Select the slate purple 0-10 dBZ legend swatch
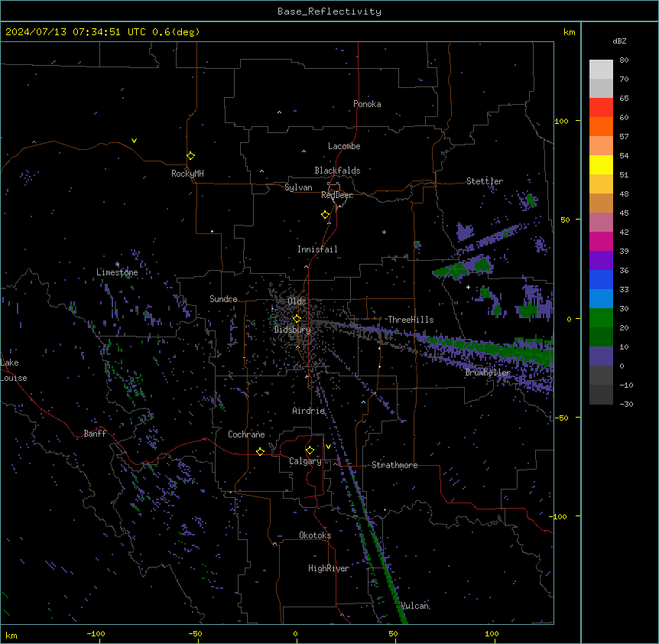659x644 pixels. (601, 356)
